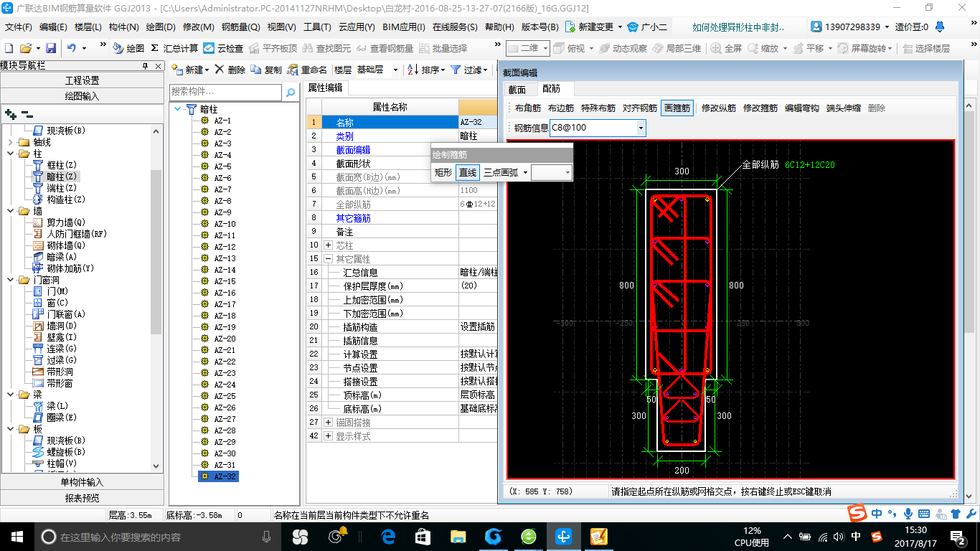
Task: Click 修改箍筋 modify stirrup button
Action: tap(760, 108)
